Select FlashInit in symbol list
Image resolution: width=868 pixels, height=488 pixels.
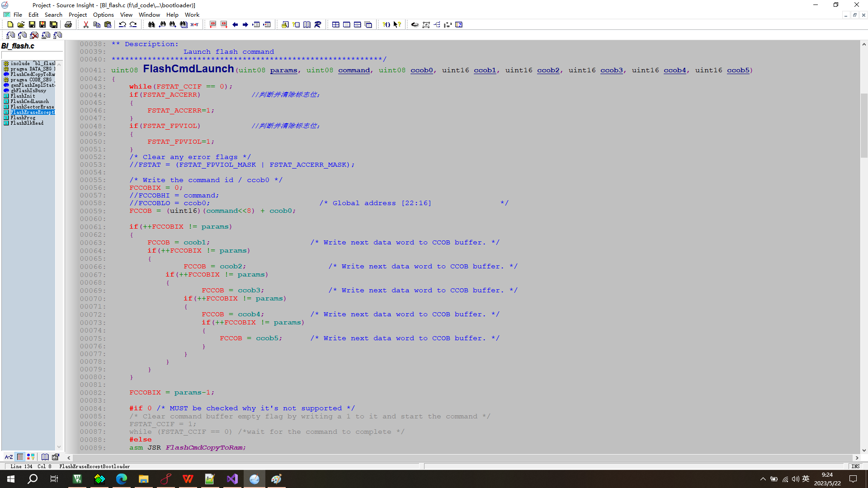coord(23,96)
